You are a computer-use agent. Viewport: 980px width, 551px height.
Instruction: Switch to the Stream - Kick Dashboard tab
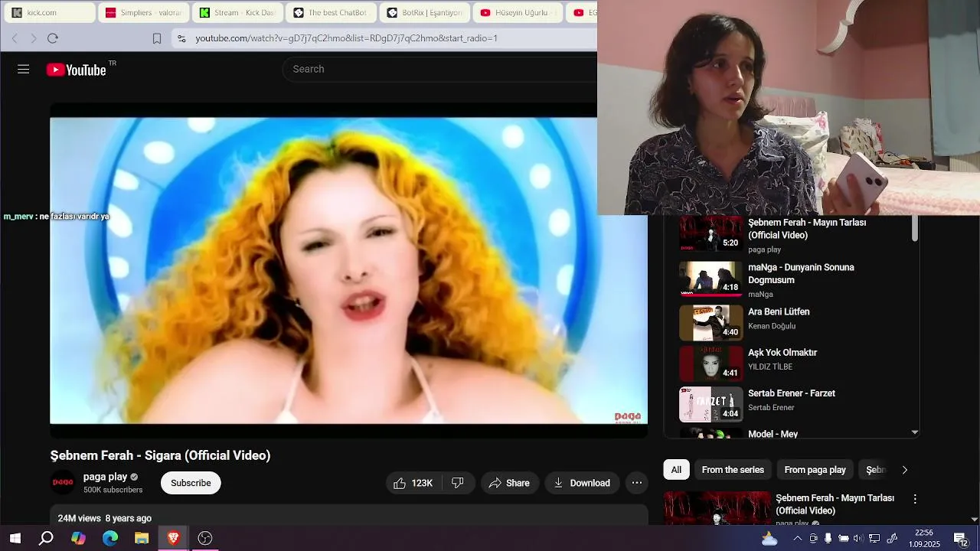[x=237, y=12]
